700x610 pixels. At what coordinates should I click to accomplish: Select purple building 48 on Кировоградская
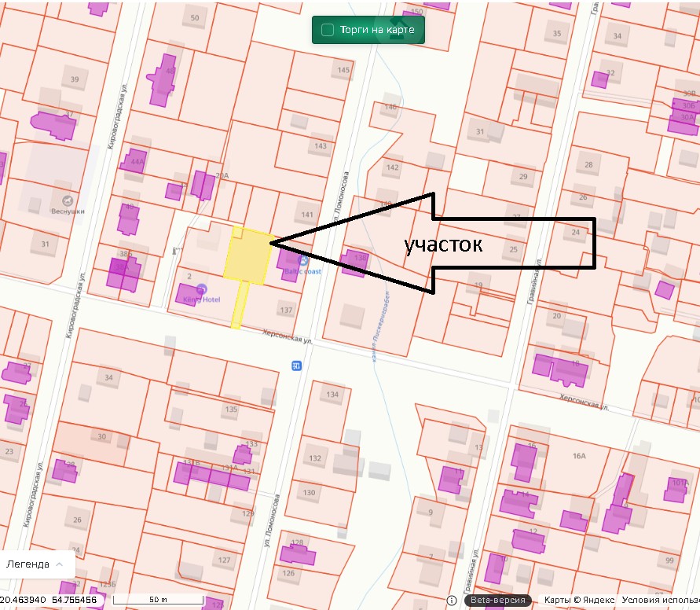[162, 80]
